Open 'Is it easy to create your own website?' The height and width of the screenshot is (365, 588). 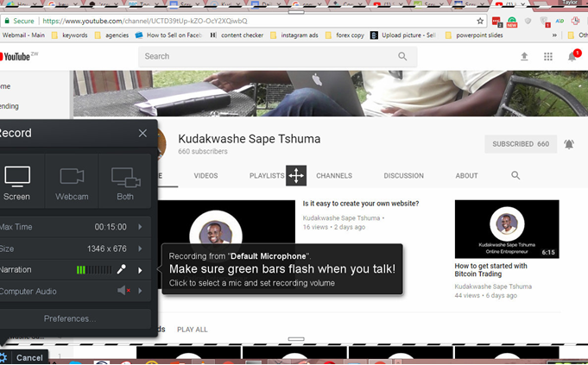(361, 204)
